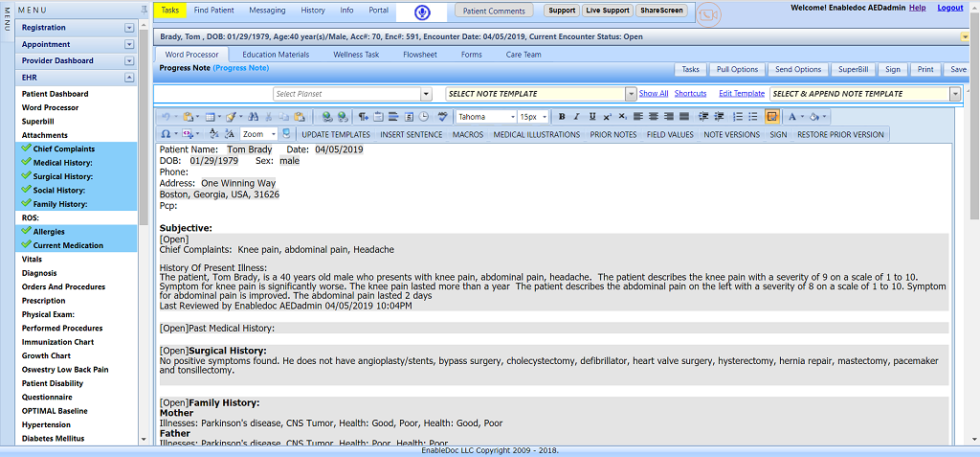Open Find Patient in top menu
Screen dimensions: 980x457
coord(213,10)
